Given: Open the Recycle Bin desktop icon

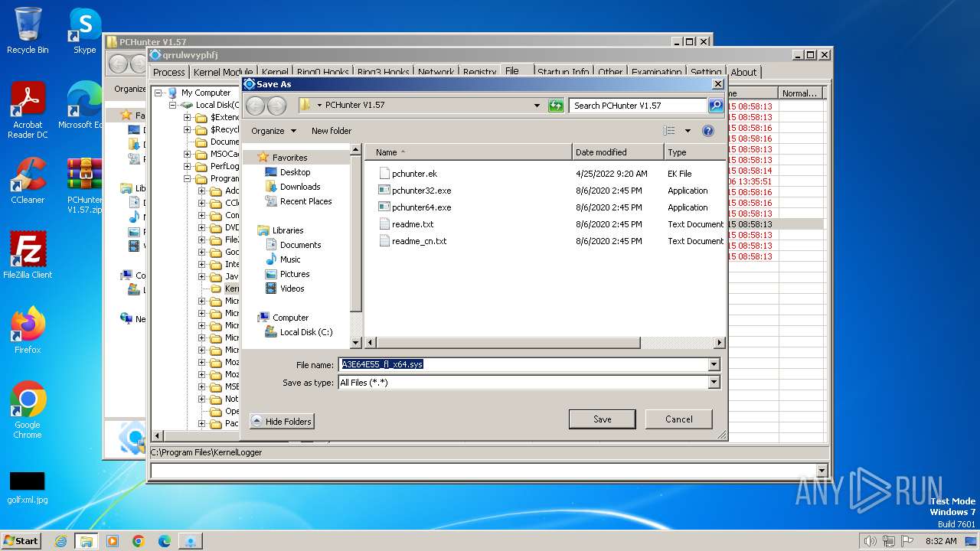Looking at the screenshot, I should 28,31.
